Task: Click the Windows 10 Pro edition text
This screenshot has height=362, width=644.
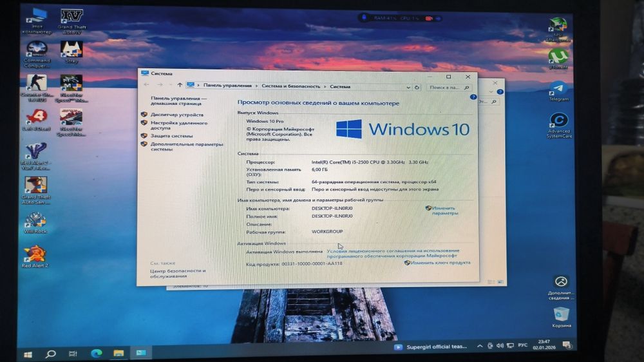Action: [x=265, y=121]
